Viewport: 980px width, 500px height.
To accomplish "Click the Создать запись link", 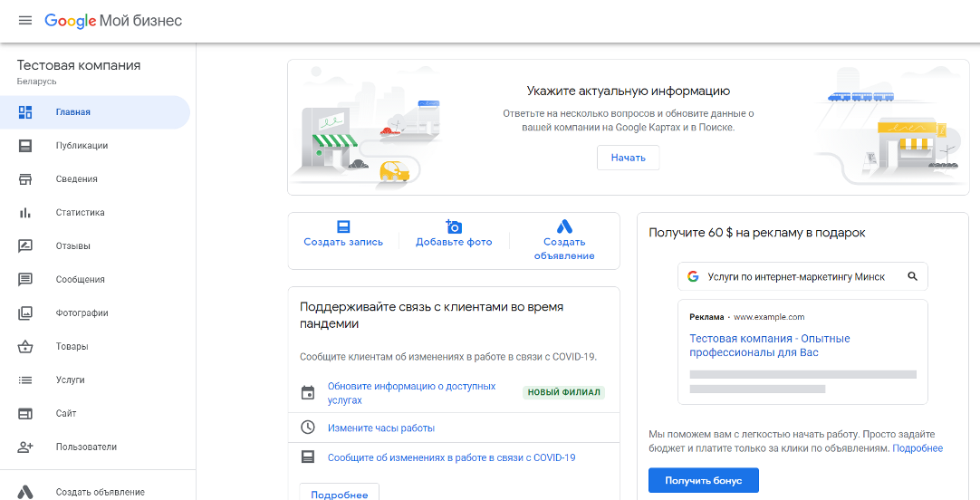I will 343,242.
